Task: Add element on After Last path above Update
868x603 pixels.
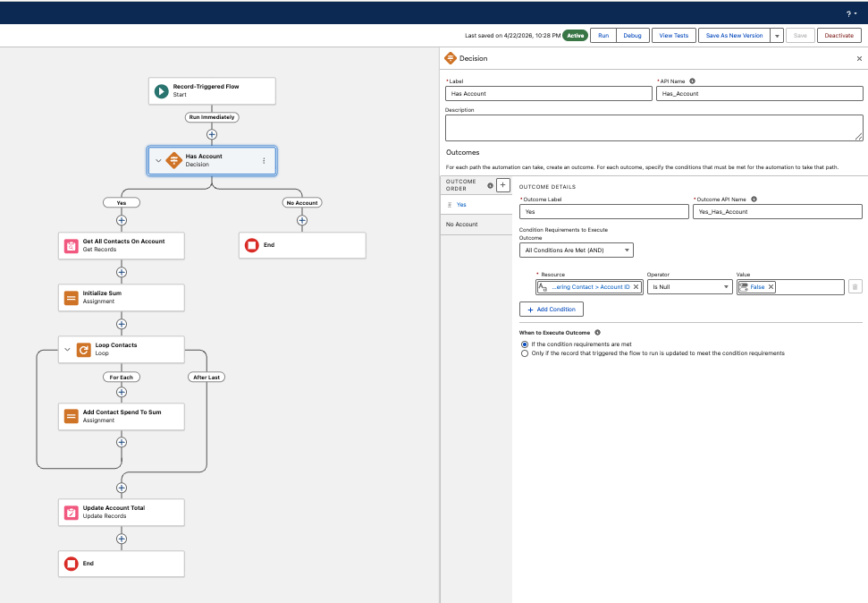Action: point(122,488)
